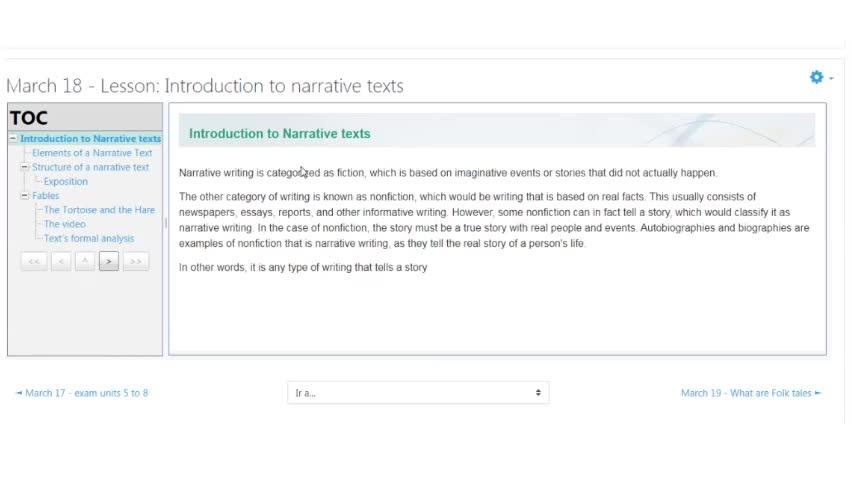Click Introduction to Narrative texts TOC entry

point(90,139)
